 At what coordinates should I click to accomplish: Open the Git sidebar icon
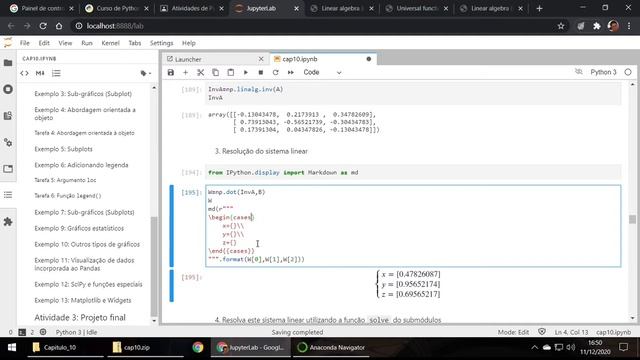click(8, 116)
